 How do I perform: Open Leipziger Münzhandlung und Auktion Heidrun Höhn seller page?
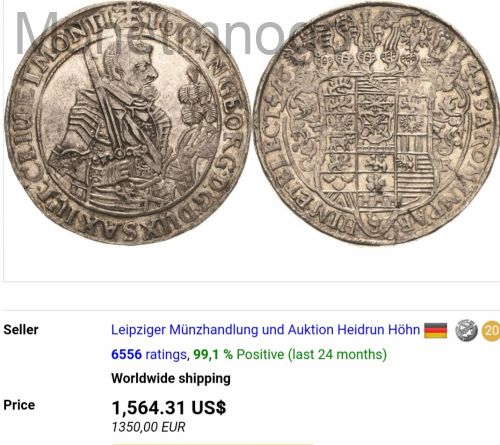(265, 330)
